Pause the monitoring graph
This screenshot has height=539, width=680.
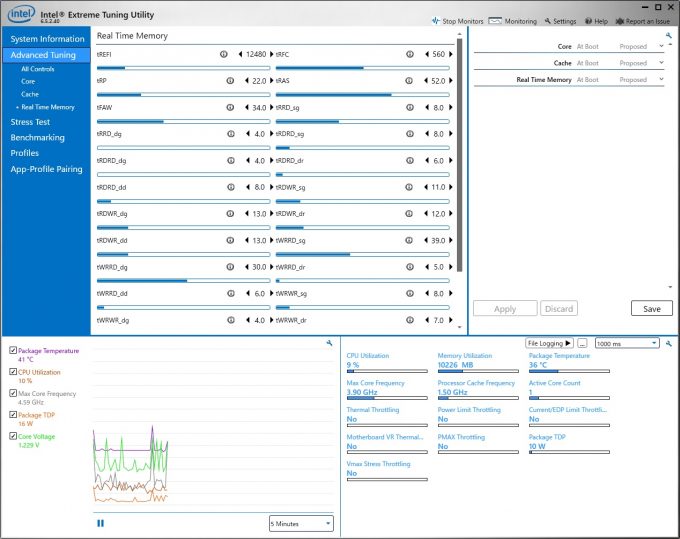(x=101, y=523)
